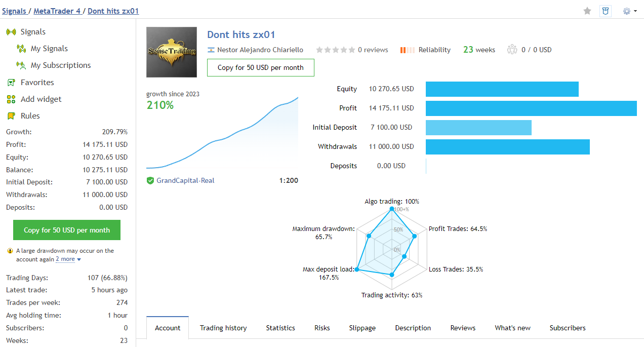
Task: Click the '0 reviews' text
Action: tap(373, 50)
